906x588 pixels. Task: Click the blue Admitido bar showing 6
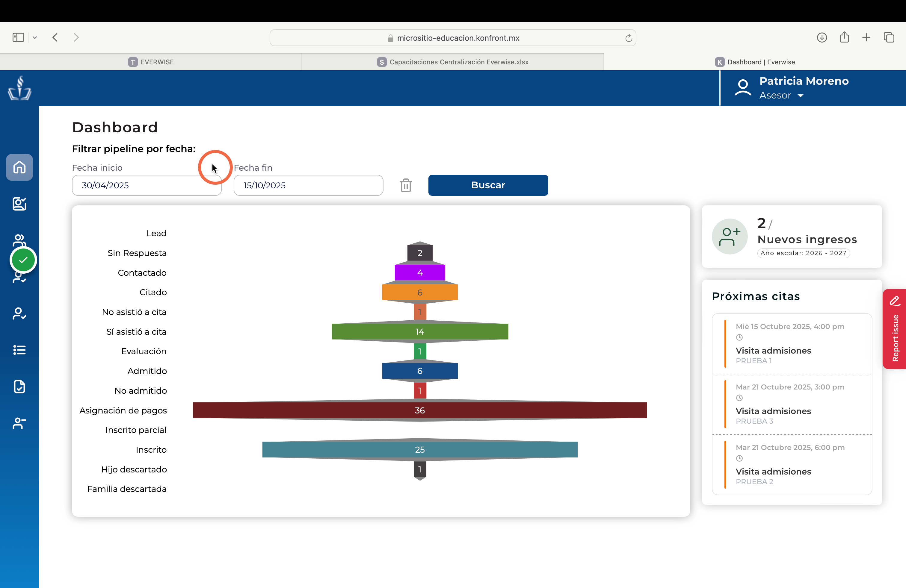point(420,371)
